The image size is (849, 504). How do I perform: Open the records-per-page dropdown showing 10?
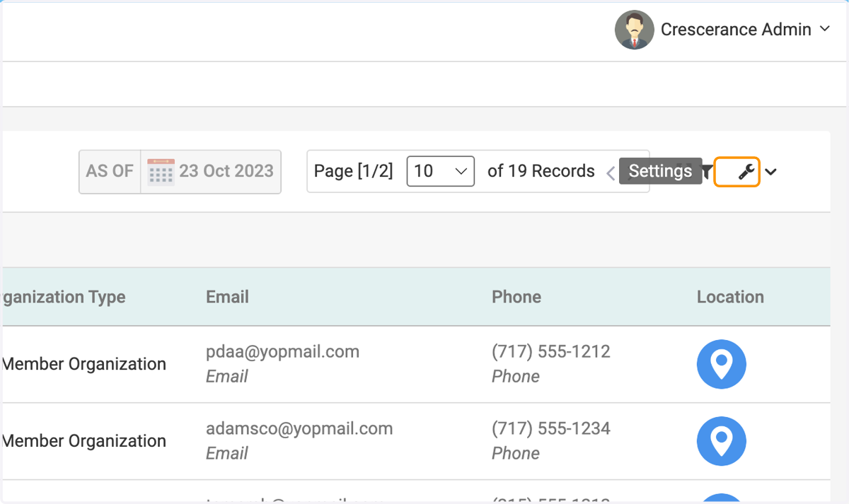pyautogui.click(x=440, y=171)
